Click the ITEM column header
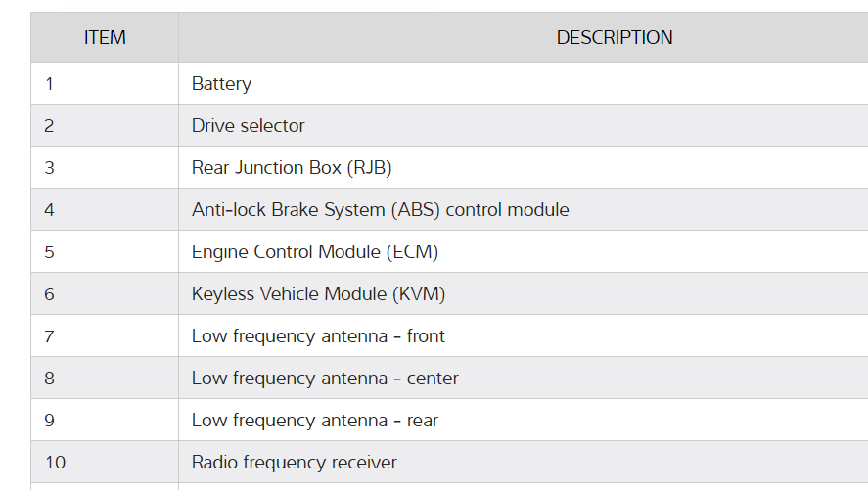The height and width of the screenshot is (490, 868). point(105,38)
